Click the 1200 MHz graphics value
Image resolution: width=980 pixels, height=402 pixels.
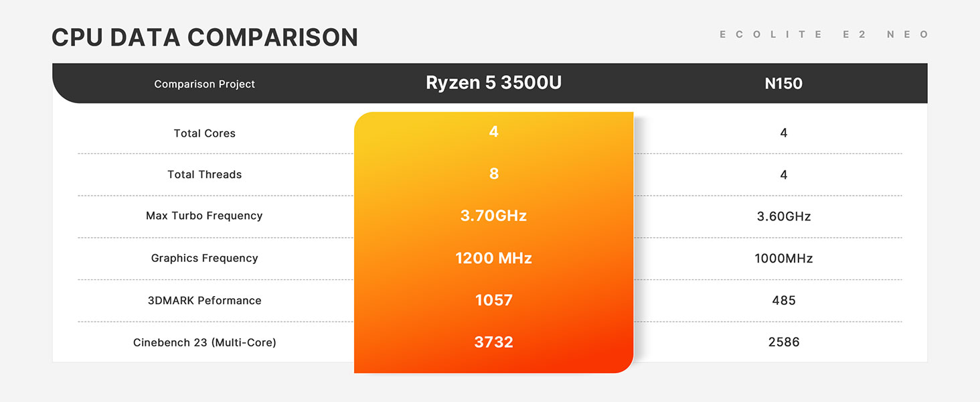tap(494, 258)
